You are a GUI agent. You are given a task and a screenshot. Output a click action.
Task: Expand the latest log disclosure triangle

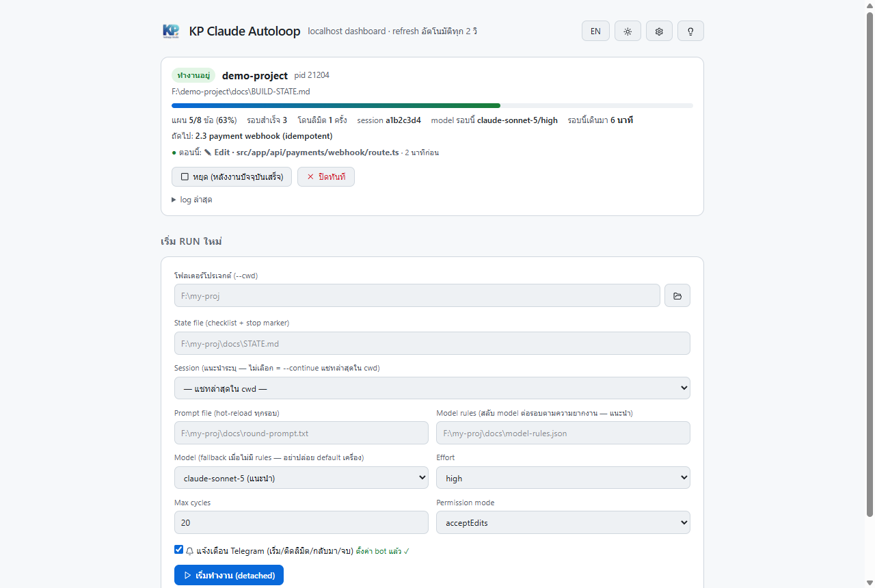[174, 200]
